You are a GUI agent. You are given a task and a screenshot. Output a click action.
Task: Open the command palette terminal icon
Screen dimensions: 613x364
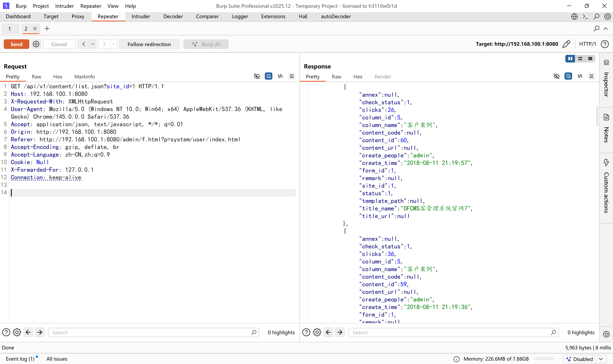[585, 16]
